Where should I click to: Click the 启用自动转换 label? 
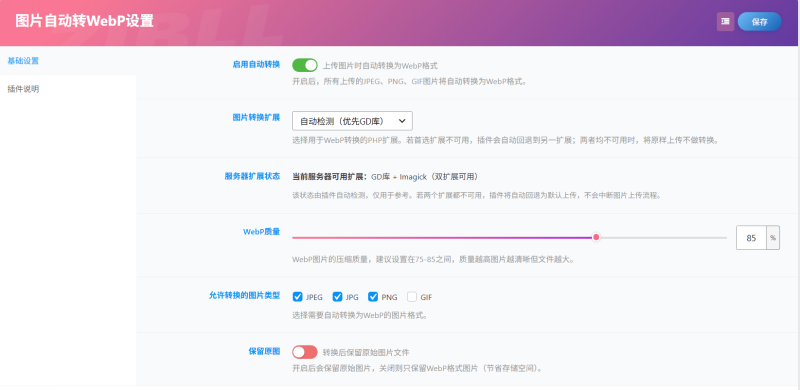tap(256, 64)
